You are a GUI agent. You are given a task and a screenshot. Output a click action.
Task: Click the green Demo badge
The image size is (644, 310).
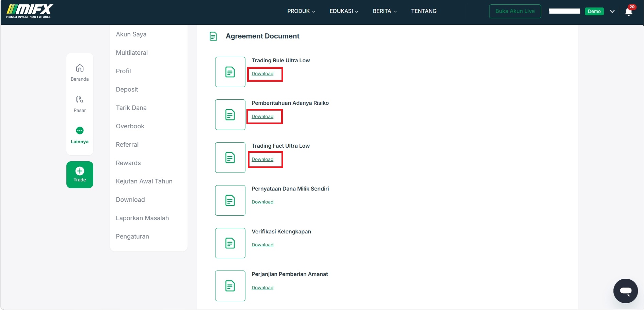[x=594, y=11]
